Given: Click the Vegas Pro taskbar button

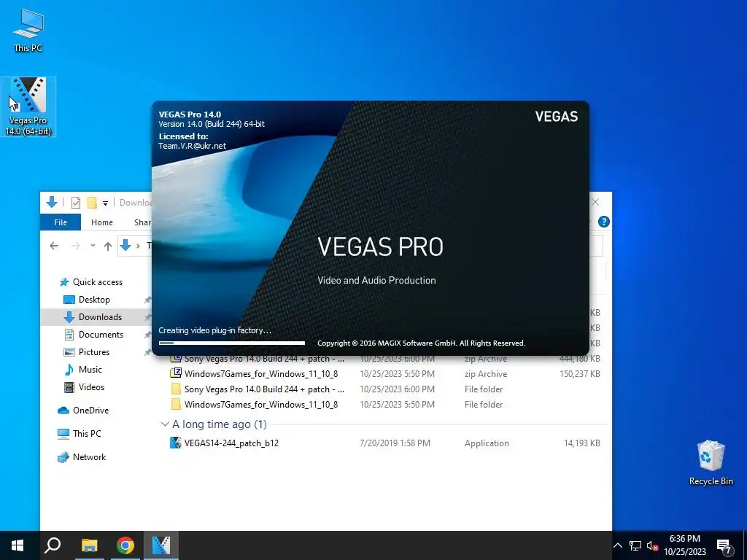Looking at the screenshot, I should click(x=161, y=545).
